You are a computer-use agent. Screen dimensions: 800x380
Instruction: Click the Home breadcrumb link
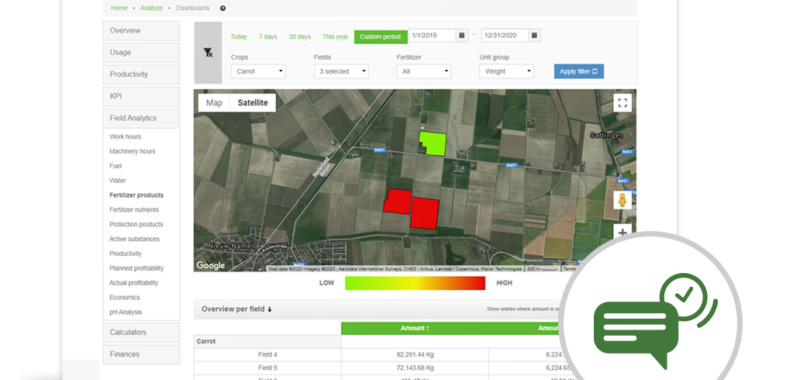click(x=119, y=8)
